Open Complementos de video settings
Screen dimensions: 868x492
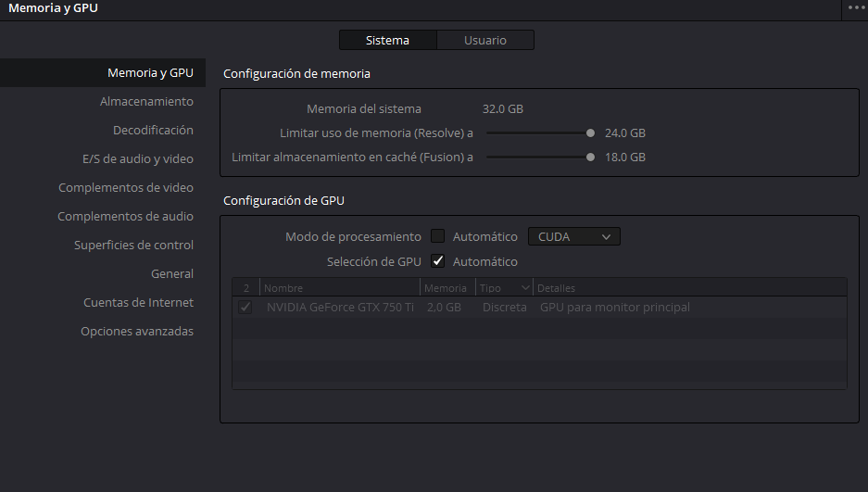click(126, 187)
